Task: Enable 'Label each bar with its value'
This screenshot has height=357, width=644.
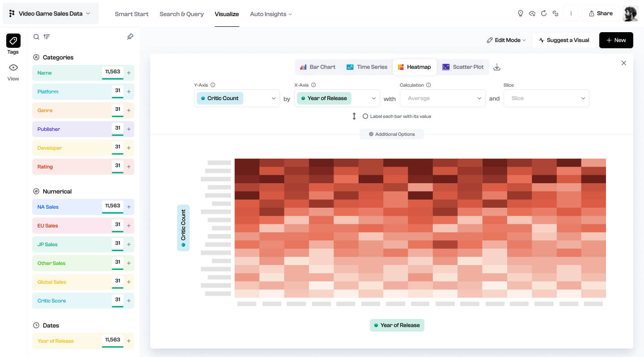Action: pyautogui.click(x=365, y=116)
